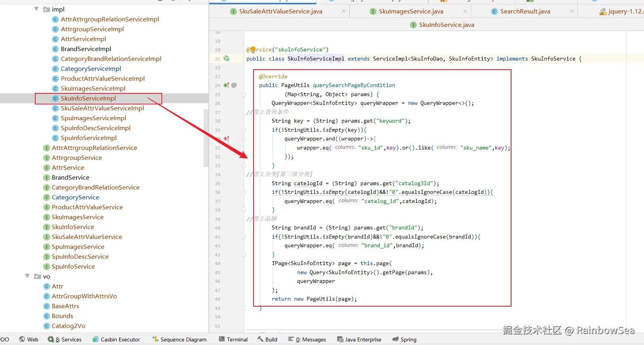Select AttrServiceImpl in project tree

[x=83, y=39]
